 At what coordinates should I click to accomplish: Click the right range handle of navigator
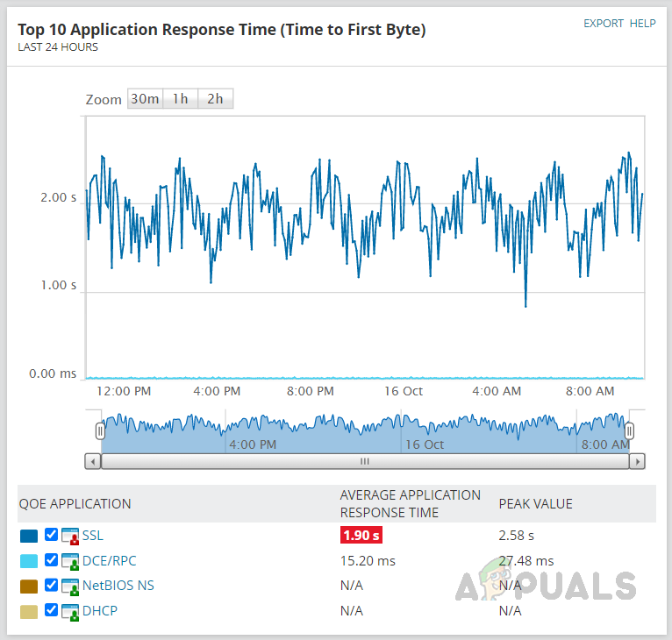[x=629, y=431]
